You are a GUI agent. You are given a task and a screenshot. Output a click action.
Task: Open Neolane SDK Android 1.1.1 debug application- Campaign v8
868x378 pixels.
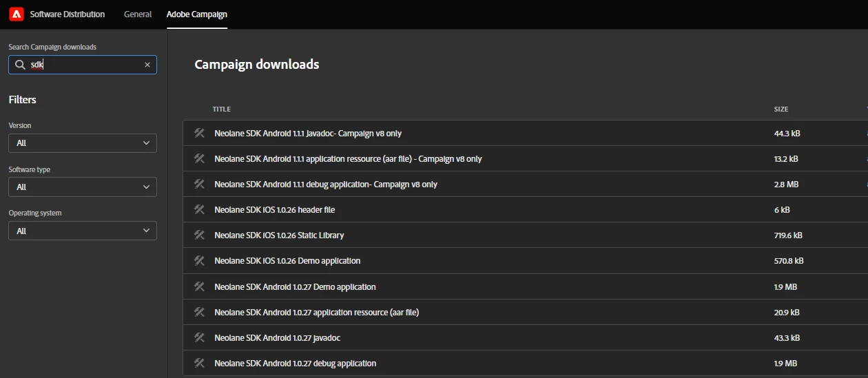pos(326,184)
